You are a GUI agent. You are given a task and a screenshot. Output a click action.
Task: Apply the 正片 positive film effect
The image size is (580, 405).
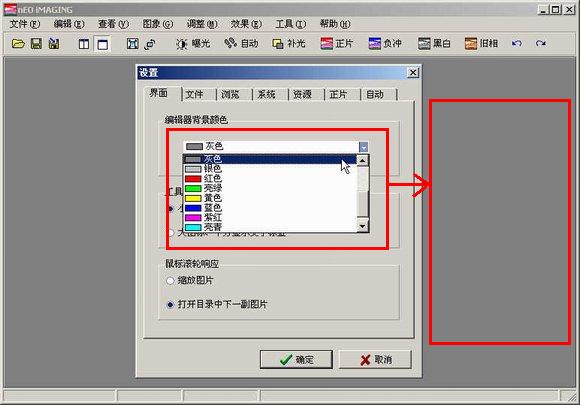tap(337, 44)
